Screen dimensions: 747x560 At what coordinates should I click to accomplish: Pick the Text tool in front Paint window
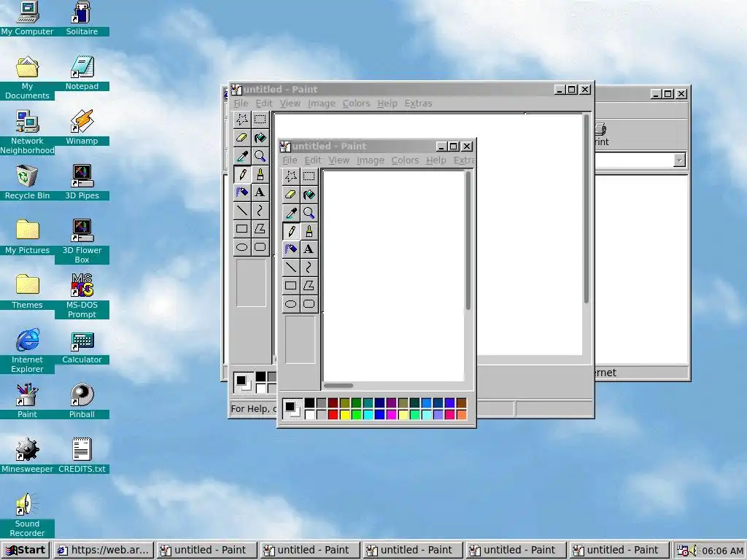point(309,249)
